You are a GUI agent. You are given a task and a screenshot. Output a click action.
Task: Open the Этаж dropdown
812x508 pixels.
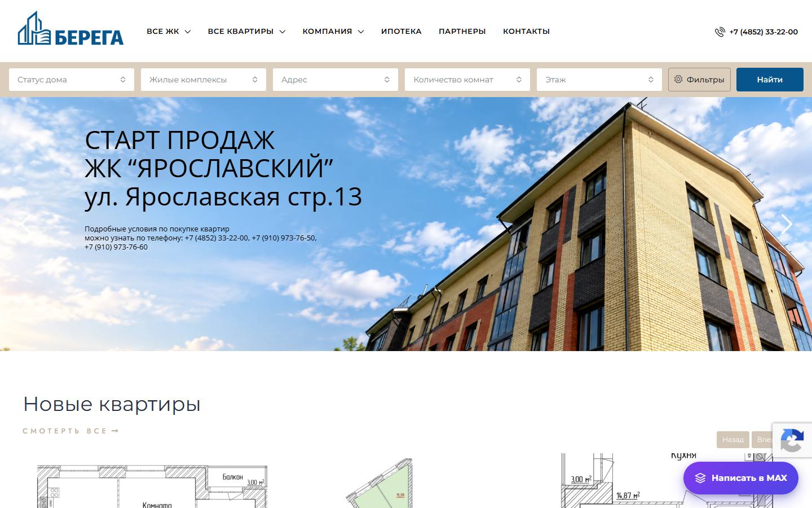[x=599, y=80]
